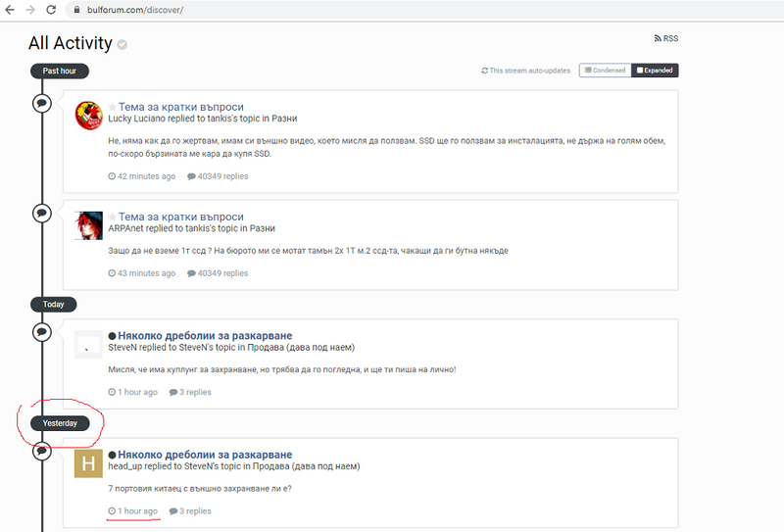Open topic title in SteveN's reply
The image size is (784, 532).
(x=205, y=335)
